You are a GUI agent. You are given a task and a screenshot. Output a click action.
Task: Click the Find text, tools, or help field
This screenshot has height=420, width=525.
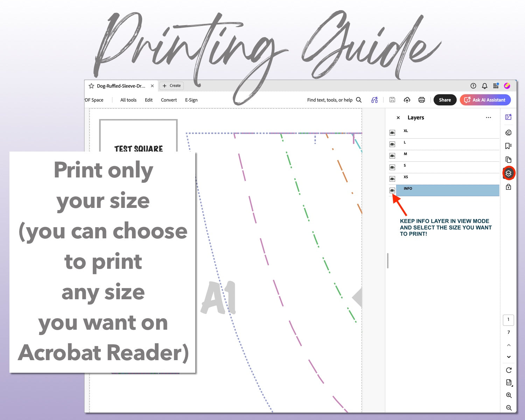tap(330, 100)
